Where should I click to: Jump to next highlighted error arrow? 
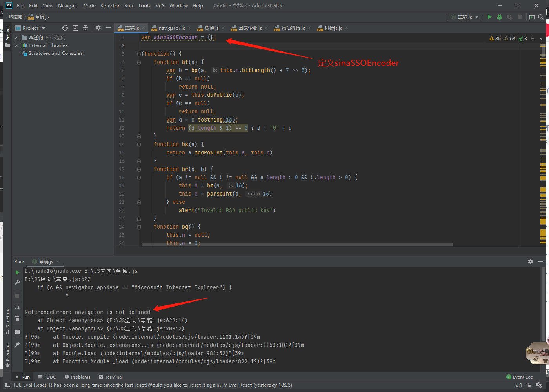[541, 38]
